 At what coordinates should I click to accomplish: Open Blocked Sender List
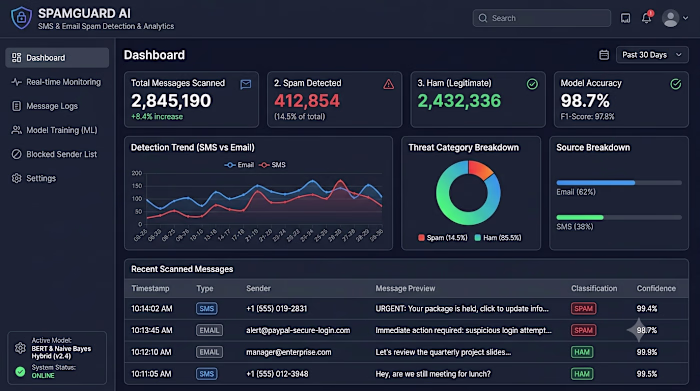(57, 154)
